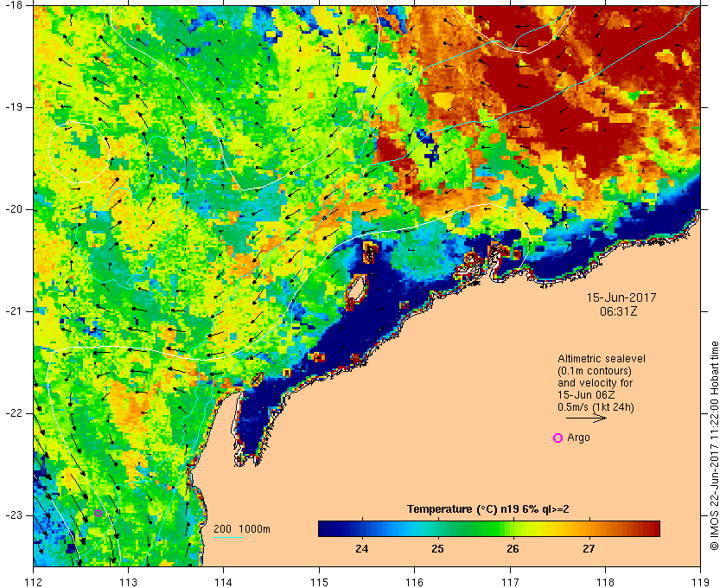Click latitude label -21

click(x=14, y=311)
